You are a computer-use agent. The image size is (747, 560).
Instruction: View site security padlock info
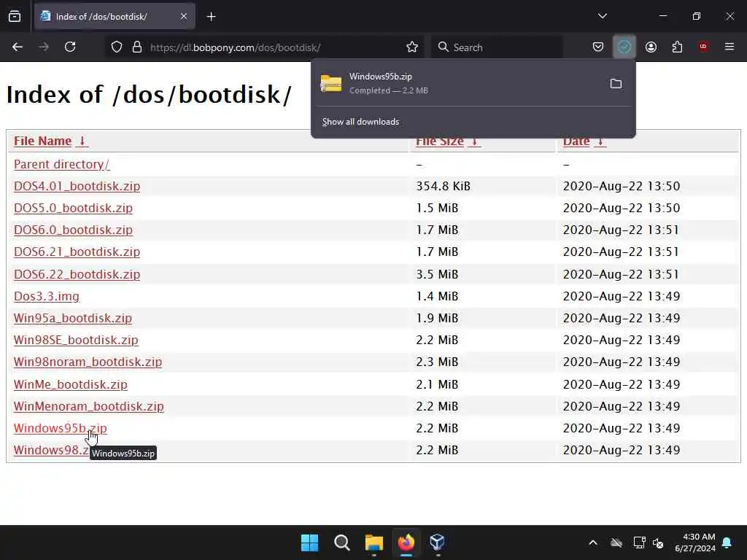137,47
